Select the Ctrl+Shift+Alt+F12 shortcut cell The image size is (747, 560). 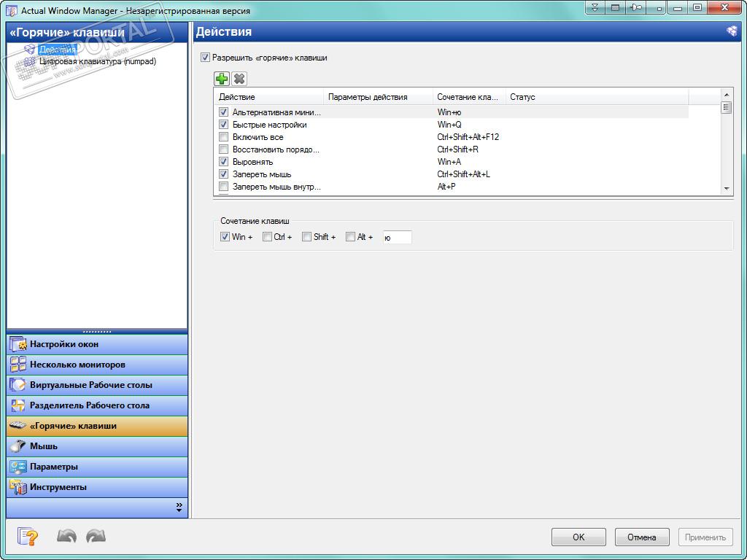point(468,137)
